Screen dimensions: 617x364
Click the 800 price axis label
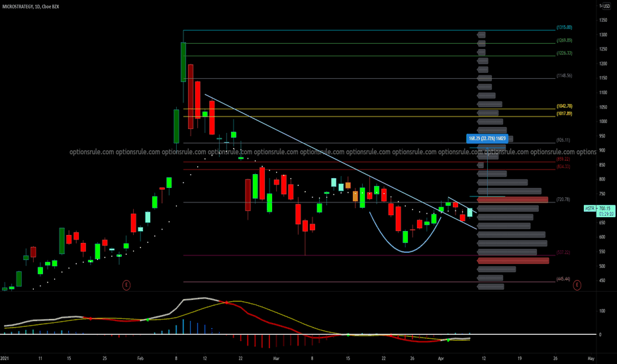tap(602, 179)
